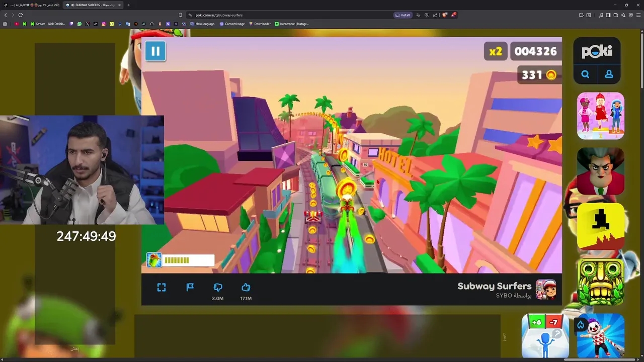The height and width of the screenshot is (362, 644).
Task: Open the Downloader bookmark
Action: [260, 24]
